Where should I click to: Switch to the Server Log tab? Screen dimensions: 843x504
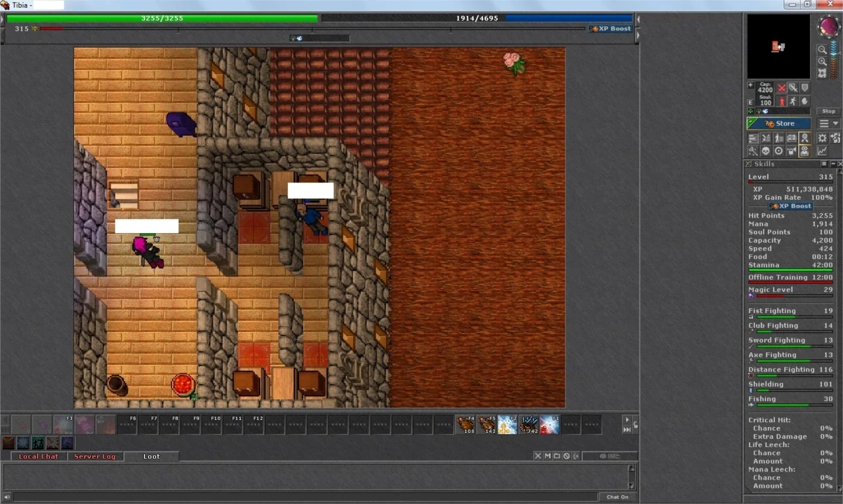(x=95, y=456)
